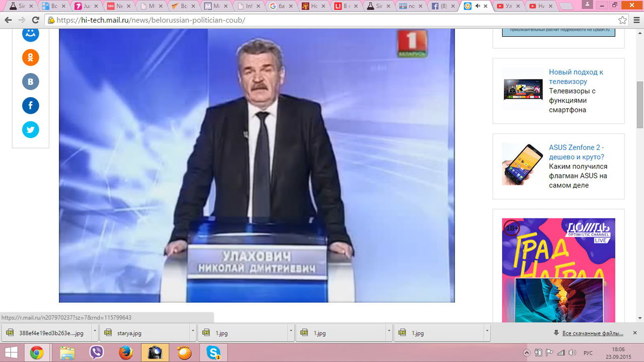Open the camera app in the taskbar
The height and width of the screenshot is (362, 644).
click(155, 352)
